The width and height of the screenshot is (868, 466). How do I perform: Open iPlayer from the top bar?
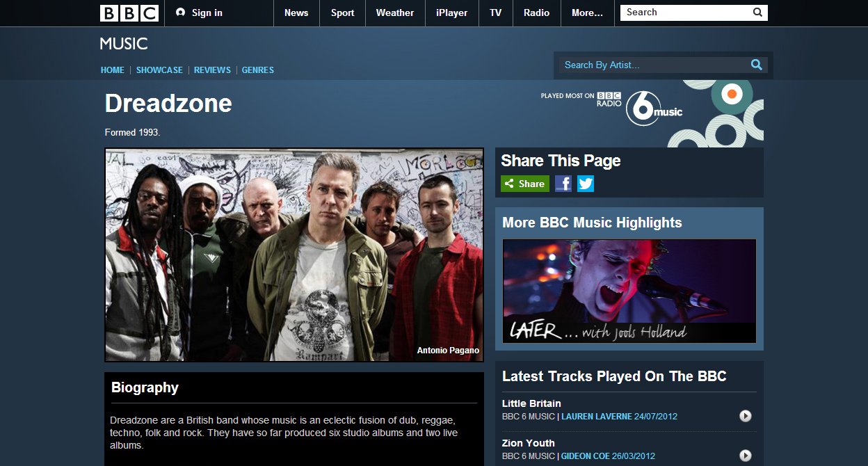(x=452, y=13)
